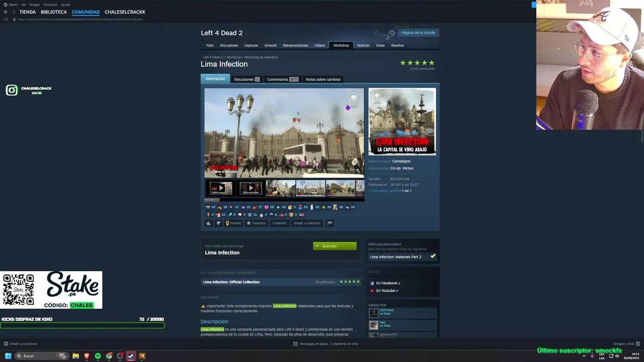Viewport: 644px width, 362px height.
Task: Open the item Discusiones tab with count 1
Action: pos(247,79)
